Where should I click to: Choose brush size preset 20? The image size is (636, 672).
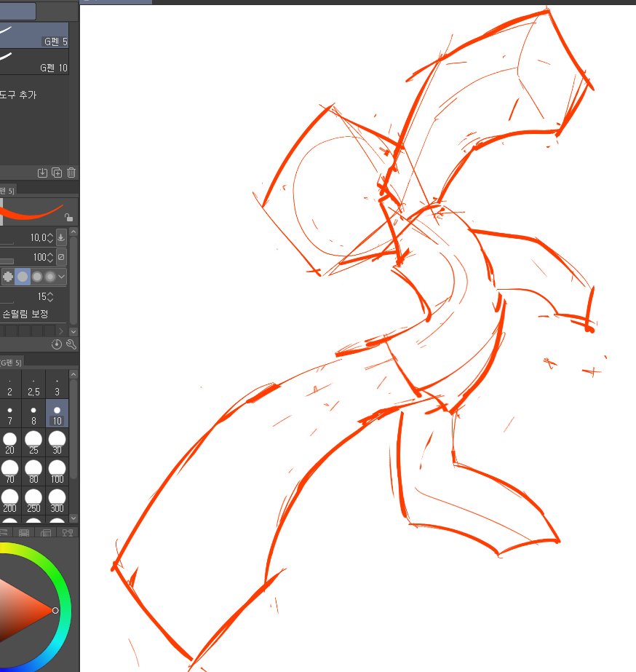tap(10, 443)
